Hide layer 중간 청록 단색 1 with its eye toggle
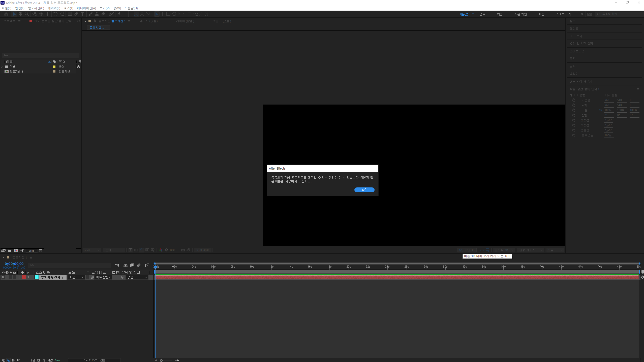This screenshot has height=362, width=644. click(x=3, y=277)
